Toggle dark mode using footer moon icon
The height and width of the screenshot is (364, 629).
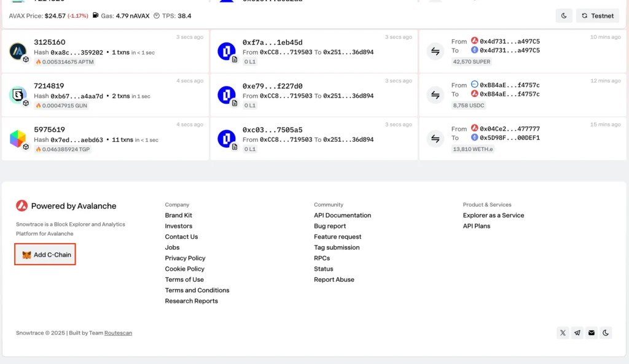(606, 333)
